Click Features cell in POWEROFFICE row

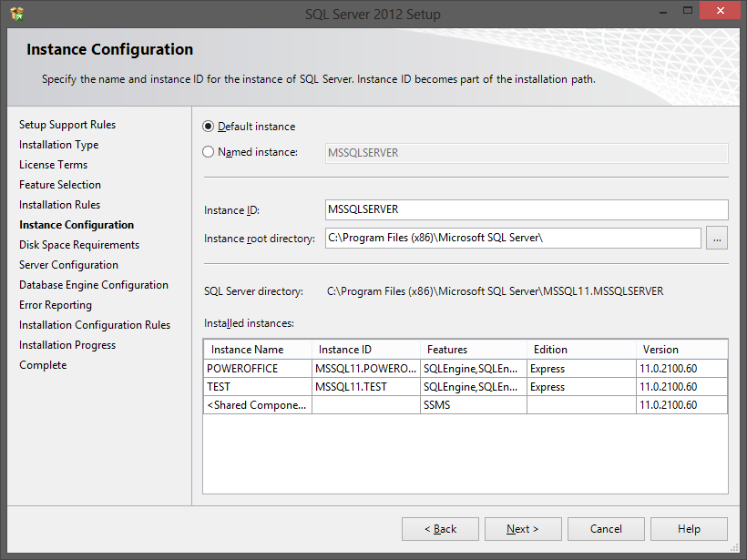(x=474, y=369)
